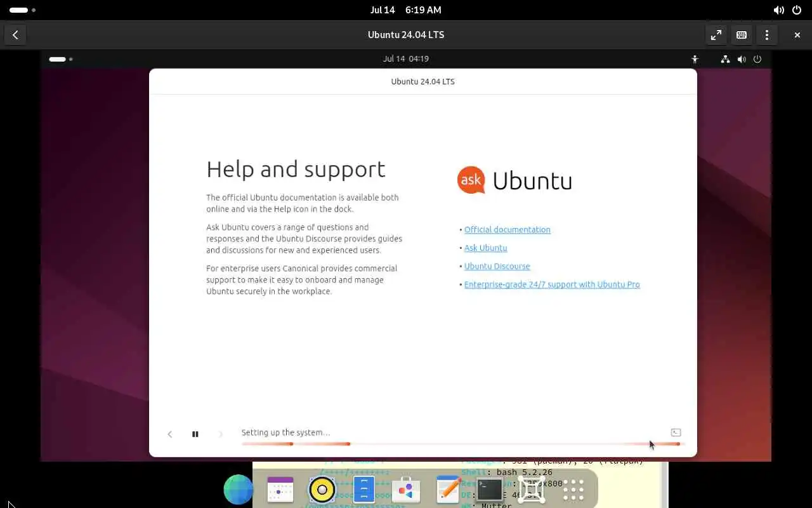This screenshot has height=508, width=812.
Task: Open the host power menu icon
Action: point(797,10)
